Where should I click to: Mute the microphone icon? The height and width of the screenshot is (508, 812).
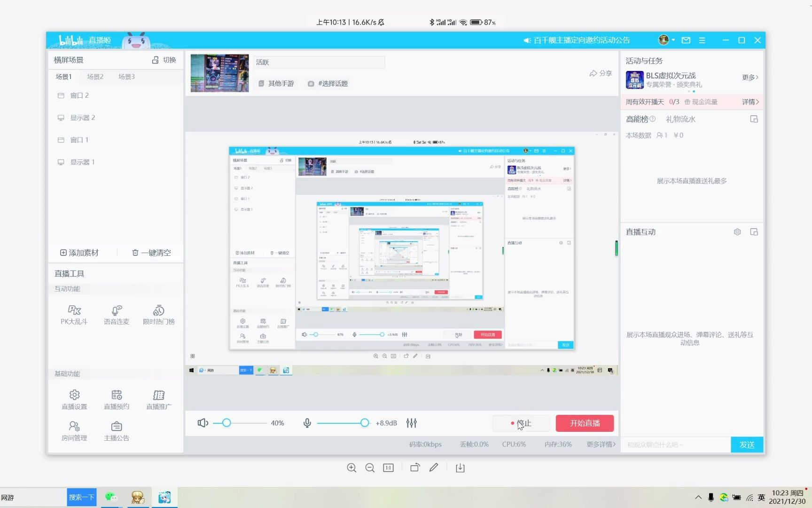[307, 423]
